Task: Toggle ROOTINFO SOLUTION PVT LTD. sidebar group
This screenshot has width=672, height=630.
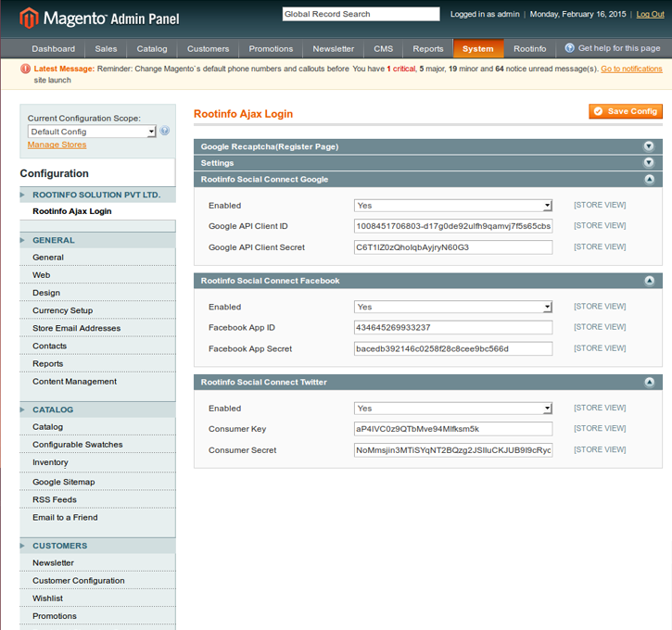Action: pos(97,195)
